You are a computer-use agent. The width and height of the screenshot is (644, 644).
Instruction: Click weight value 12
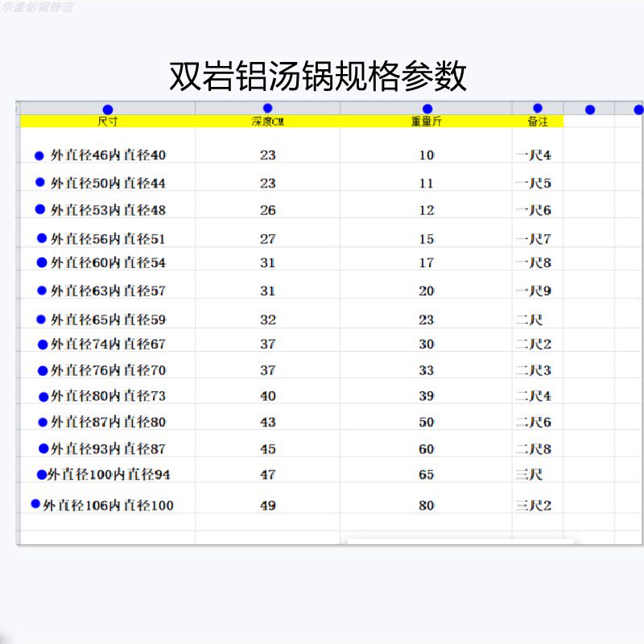427,210
